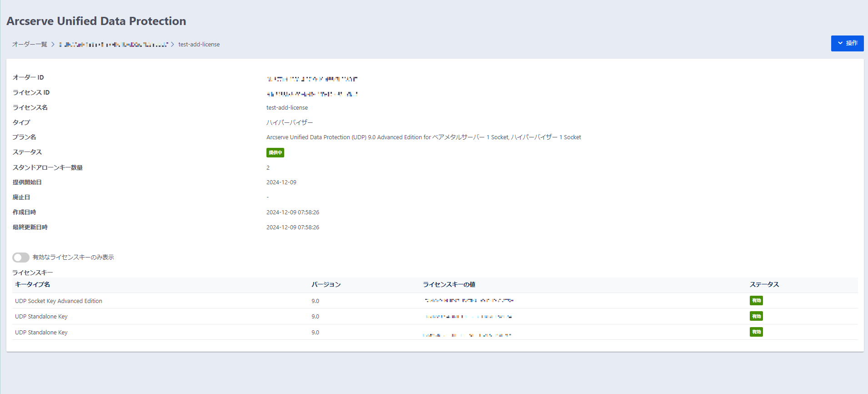Click the オーダー ID label
The image size is (868, 394).
[28, 77]
